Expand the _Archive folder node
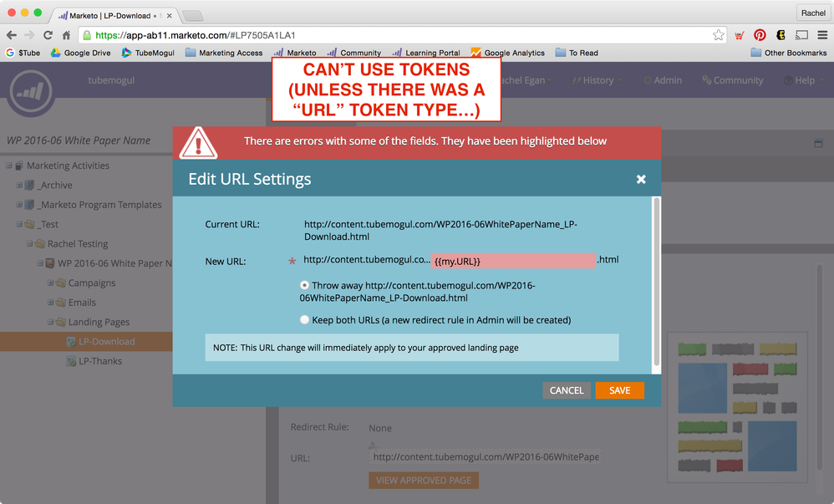This screenshot has height=504, width=834. (x=19, y=186)
